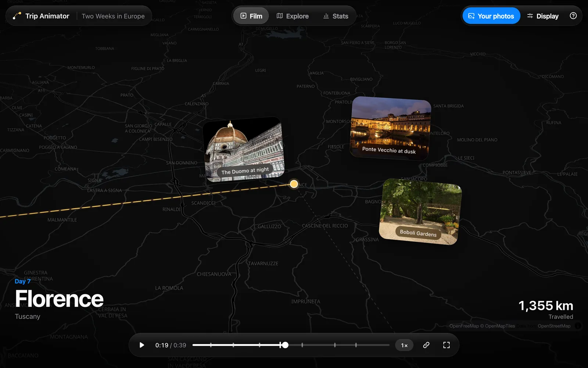This screenshot has width=588, height=368.
Task: Click the Trip Animator logo icon
Action: (x=17, y=16)
